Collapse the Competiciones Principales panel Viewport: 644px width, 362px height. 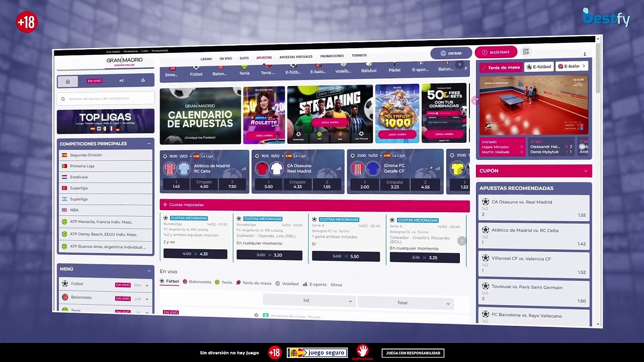tap(149, 144)
